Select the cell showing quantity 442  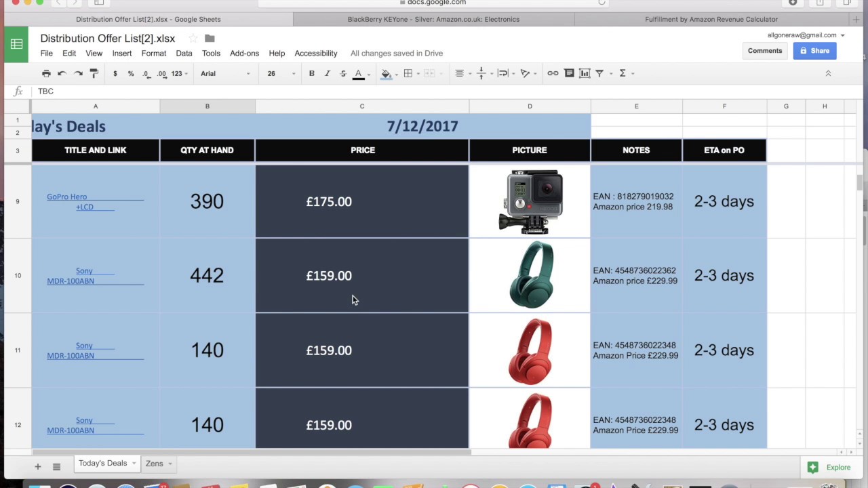[x=208, y=276]
